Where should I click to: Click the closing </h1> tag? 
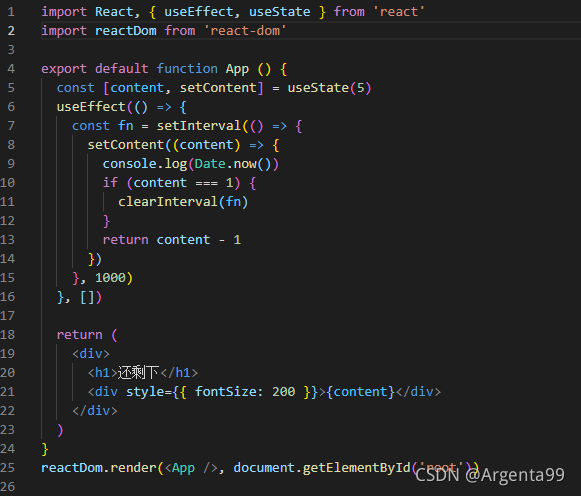[x=179, y=373]
